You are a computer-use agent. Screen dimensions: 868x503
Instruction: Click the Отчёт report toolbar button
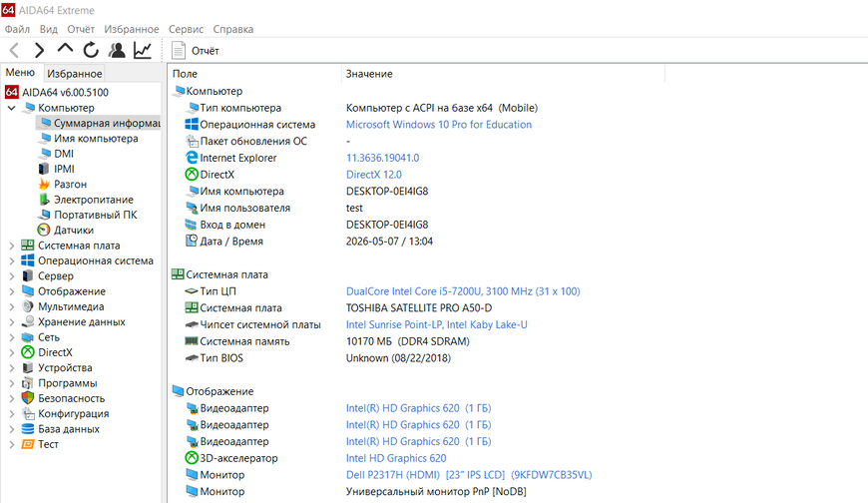coord(195,51)
